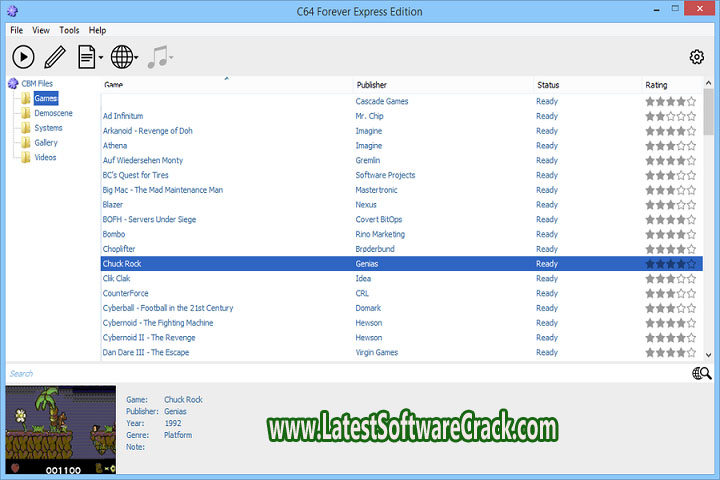This screenshot has width=720, height=480.
Task: Select Auf Wiedersehen Monty
Action: tap(402, 160)
